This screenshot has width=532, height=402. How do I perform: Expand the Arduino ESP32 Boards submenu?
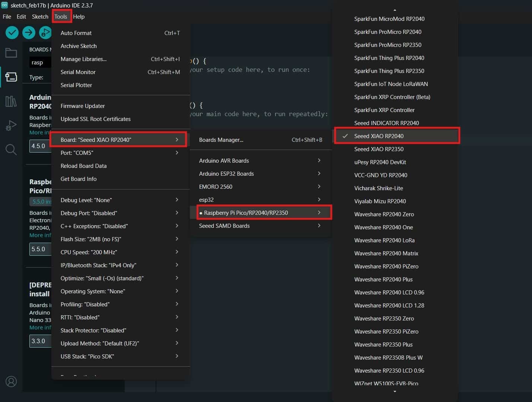point(260,173)
